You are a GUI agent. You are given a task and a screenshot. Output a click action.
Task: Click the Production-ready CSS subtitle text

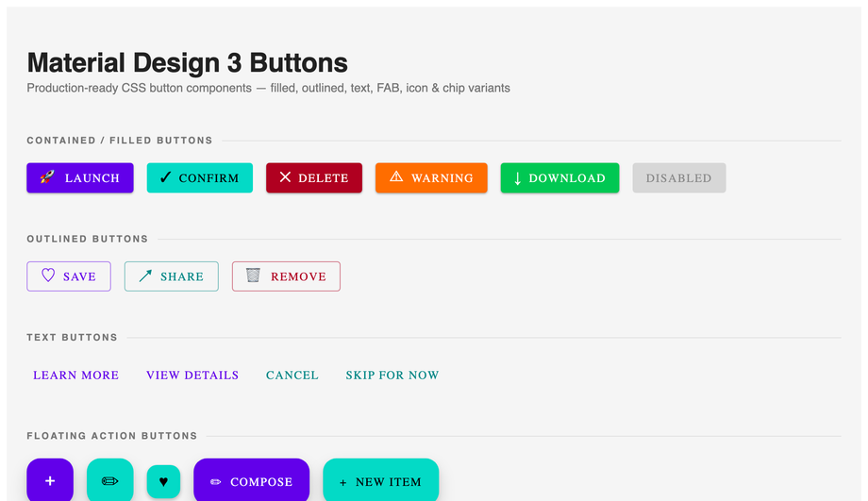[269, 88]
